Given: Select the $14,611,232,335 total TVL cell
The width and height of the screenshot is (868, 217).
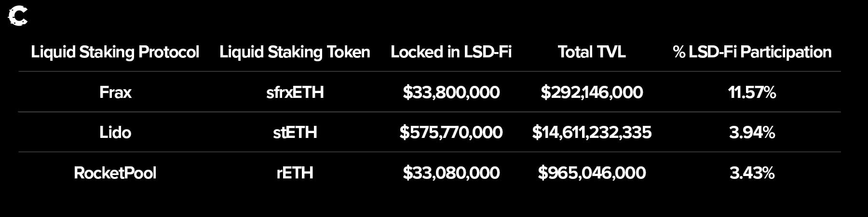Looking at the screenshot, I should (x=592, y=132).
